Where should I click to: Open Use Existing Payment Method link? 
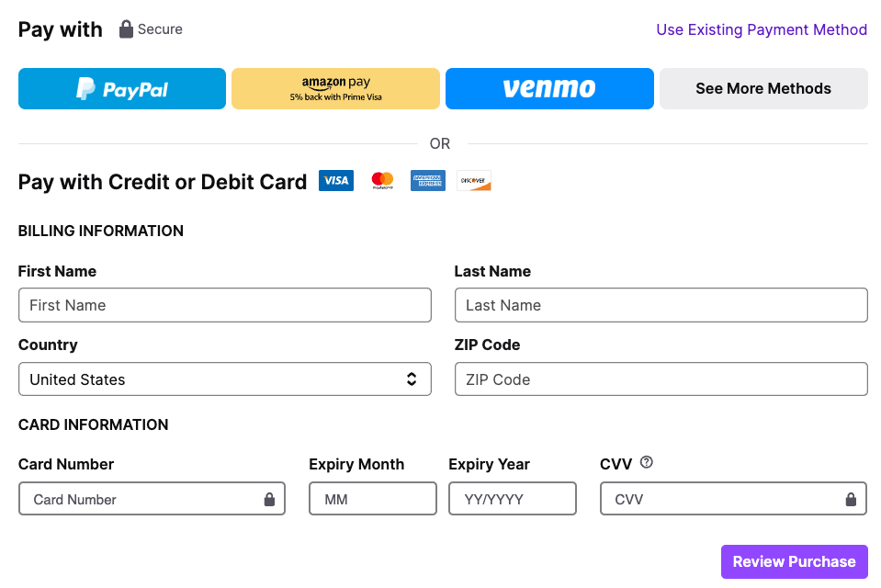pos(761,30)
